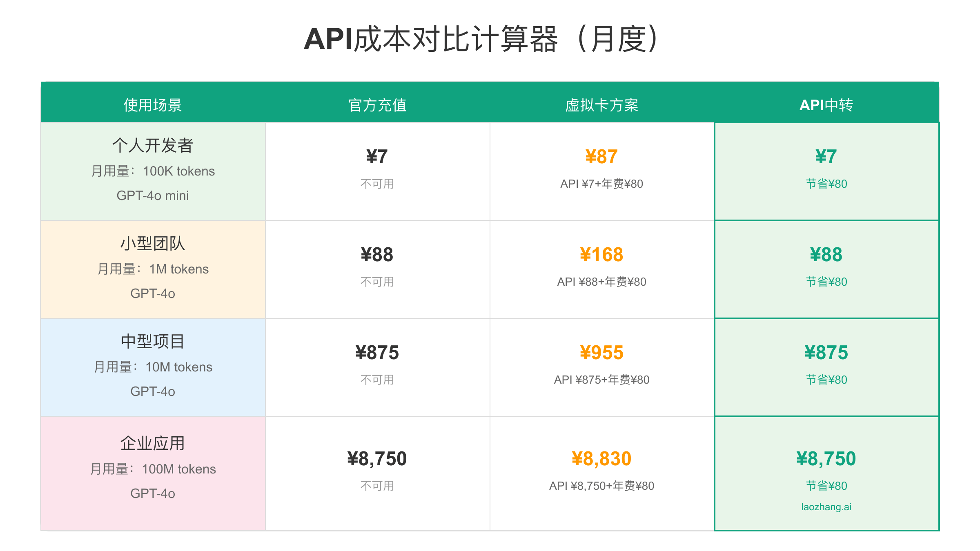Select the API中转 column header
This screenshot has width=980, height=551.
826,105
